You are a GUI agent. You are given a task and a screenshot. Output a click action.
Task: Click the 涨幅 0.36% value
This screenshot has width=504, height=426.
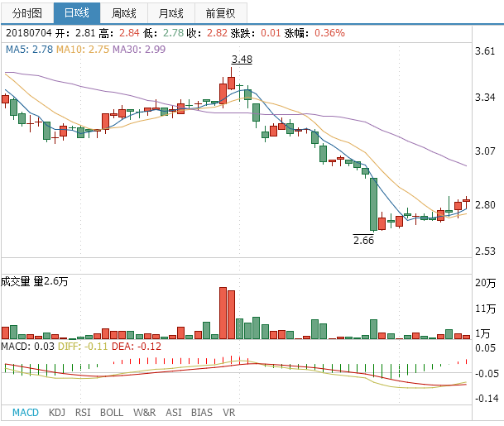(329, 33)
